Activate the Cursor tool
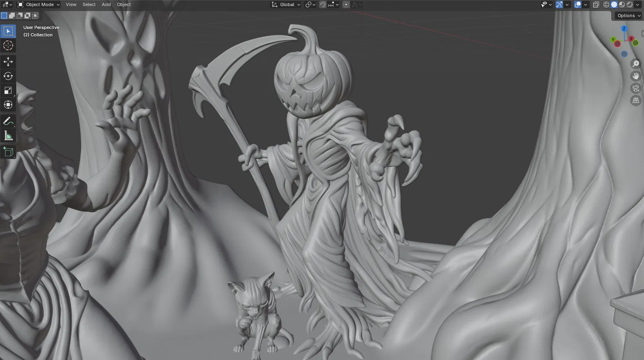 [x=8, y=45]
